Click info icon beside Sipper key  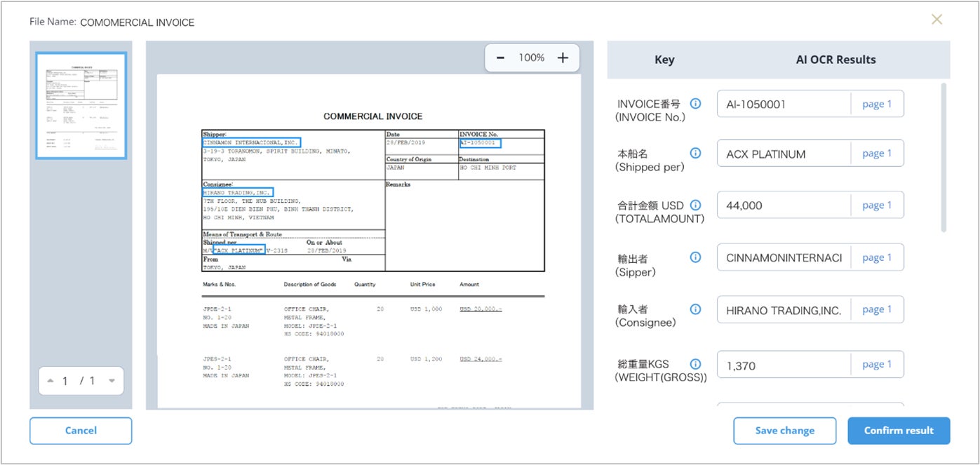point(695,257)
